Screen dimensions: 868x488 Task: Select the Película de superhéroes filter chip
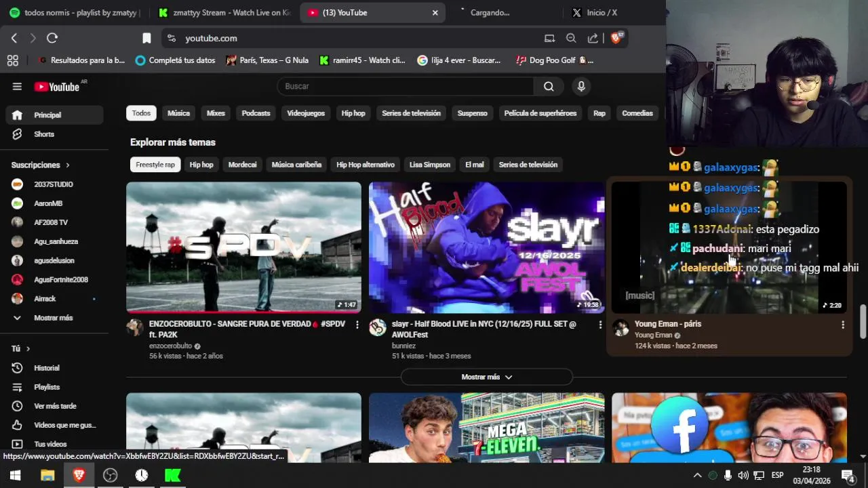540,113
